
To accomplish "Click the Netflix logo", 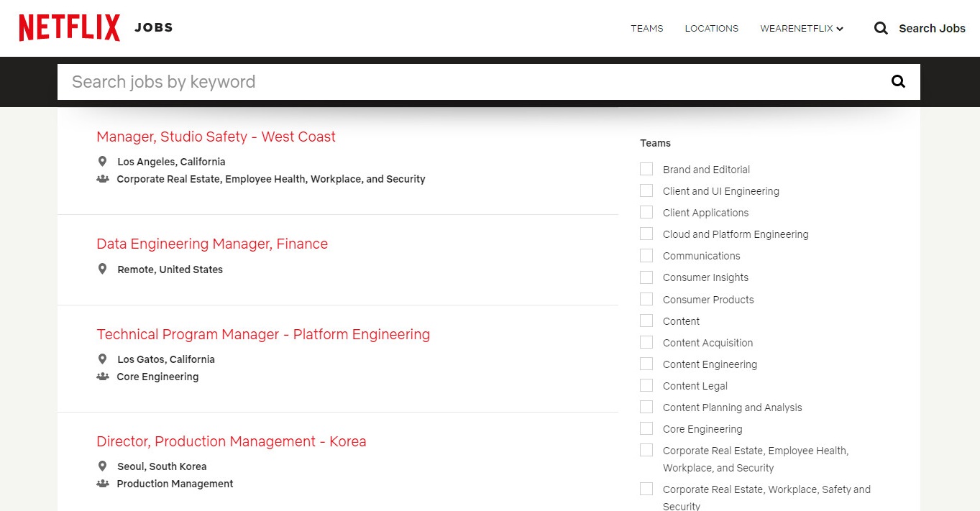I will tap(69, 28).
